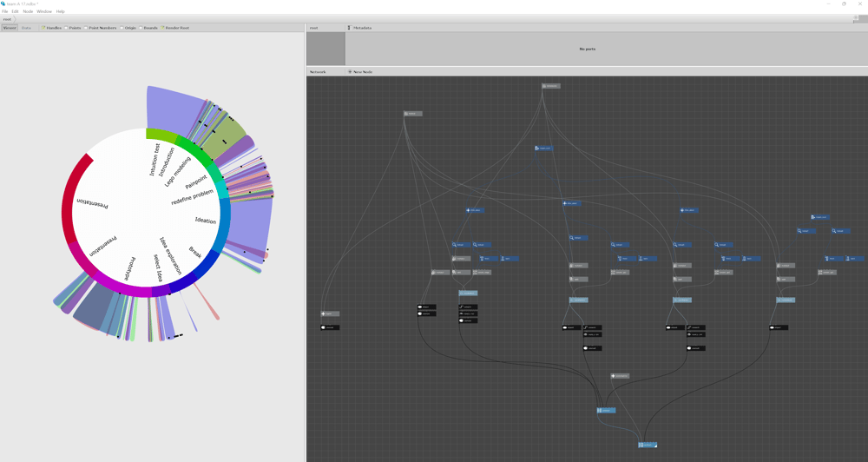868x462 pixels.
Task: Enable the Points checkbox
Action: [x=66, y=28]
